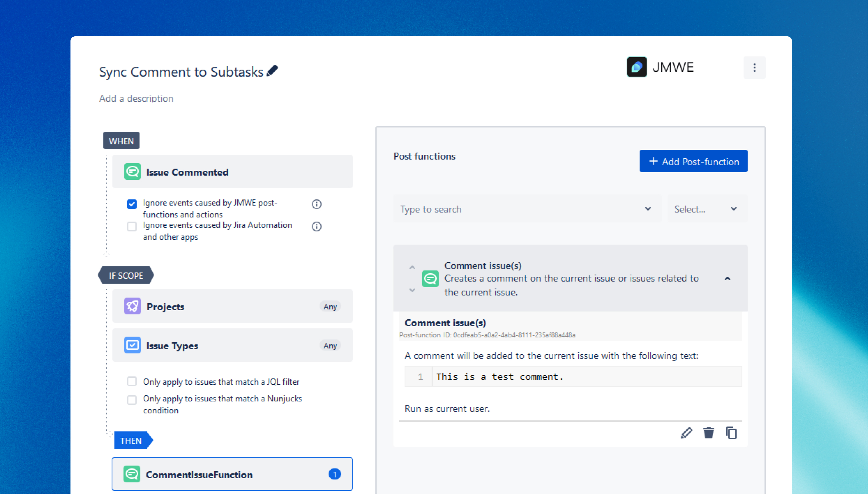The width and height of the screenshot is (868, 494).
Task: Click the pencil icon beside the Sync Comment title
Action: (272, 71)
